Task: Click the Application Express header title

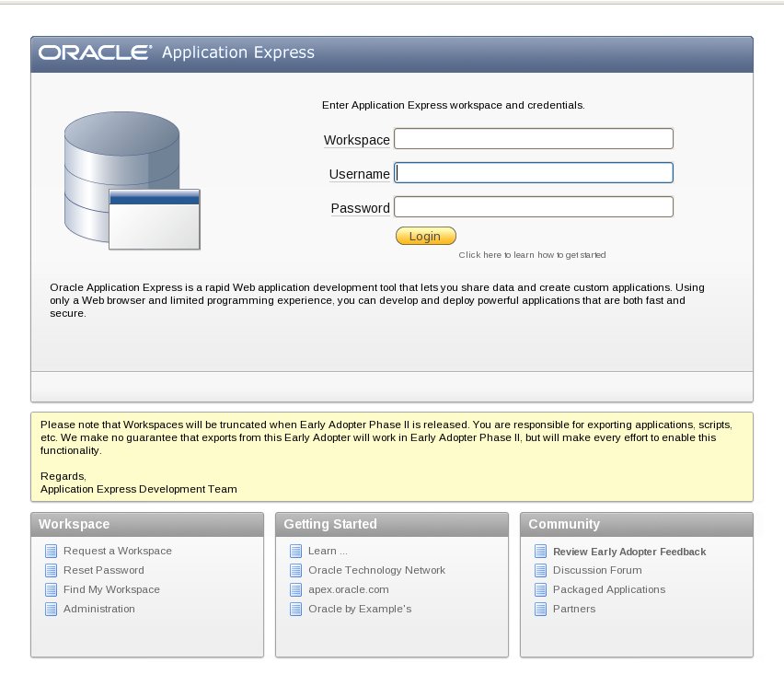Action: (238, 52)
